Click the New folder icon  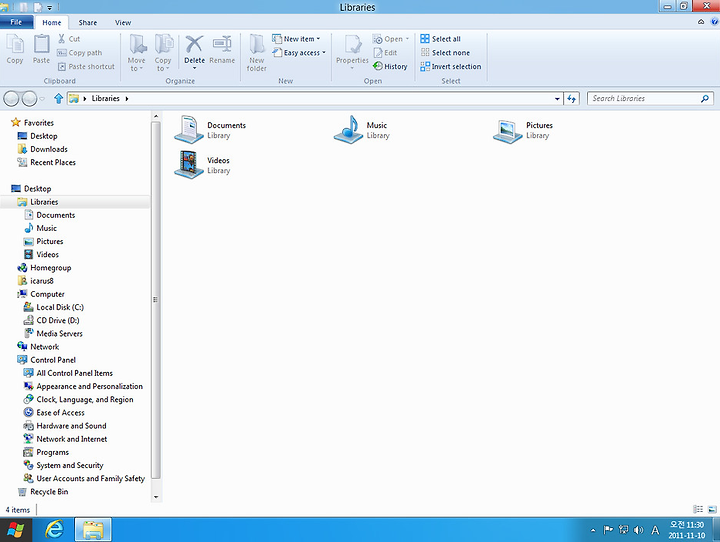[256, 45]
